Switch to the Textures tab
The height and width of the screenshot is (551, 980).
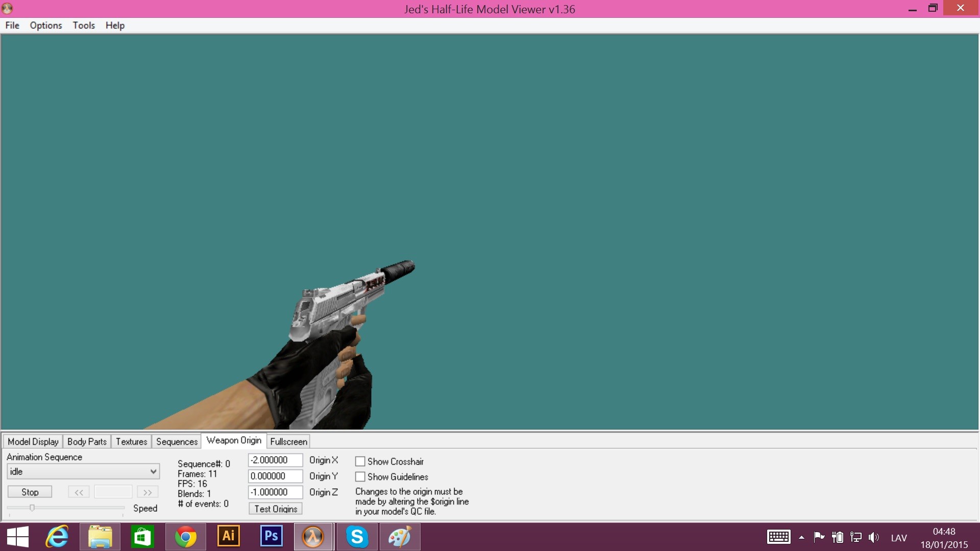point(131,441)
